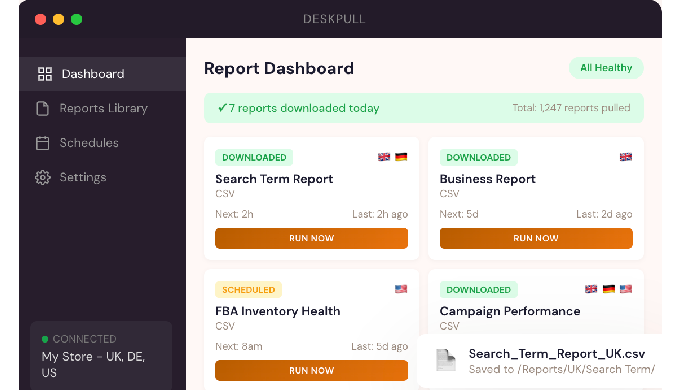Click DOWNLOADED badge on Business Report
Image resolution: width=680 pixels, height=390 pixels.
[479, 157]
